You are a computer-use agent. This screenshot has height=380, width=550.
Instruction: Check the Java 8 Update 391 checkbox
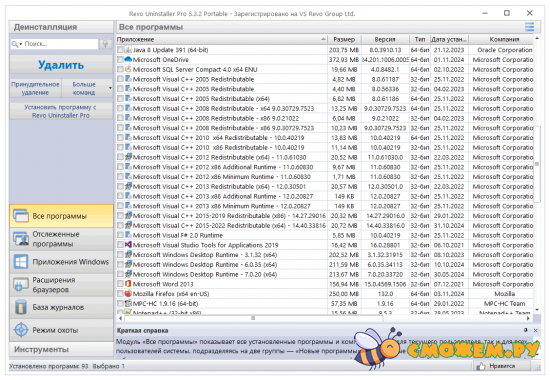click(x=120, y=50)
